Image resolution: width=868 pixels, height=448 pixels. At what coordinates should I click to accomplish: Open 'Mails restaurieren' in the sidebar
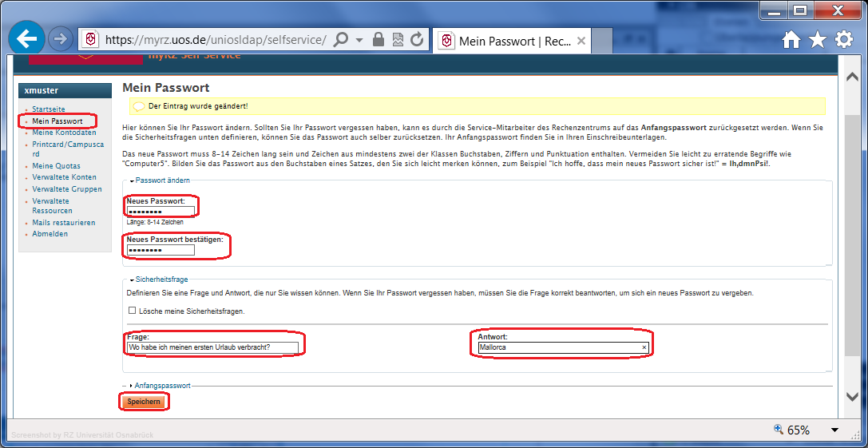tap(63, 223)
